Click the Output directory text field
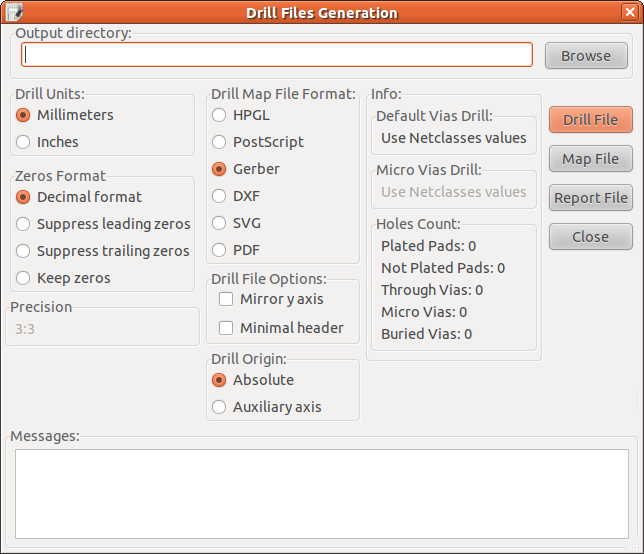 click(277, 55)
